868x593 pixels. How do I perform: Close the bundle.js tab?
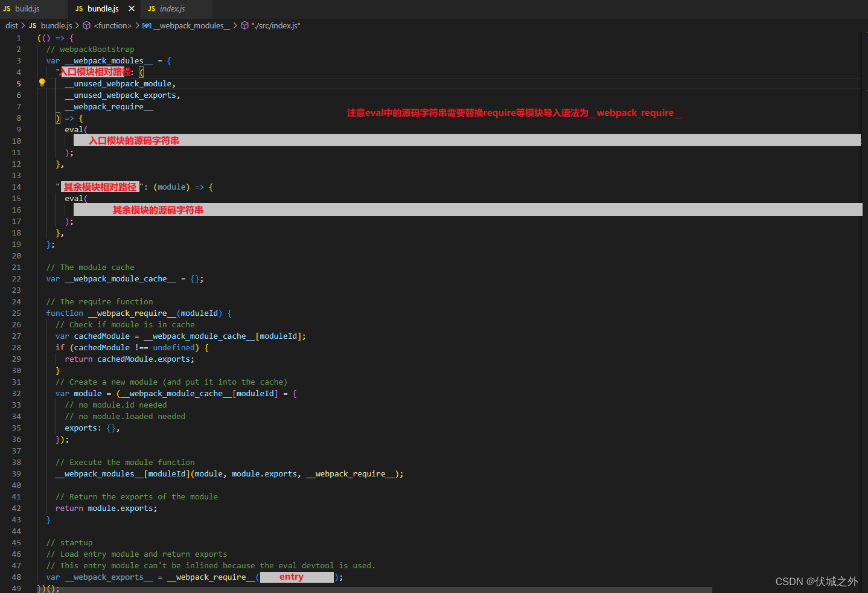coord(130,8)
